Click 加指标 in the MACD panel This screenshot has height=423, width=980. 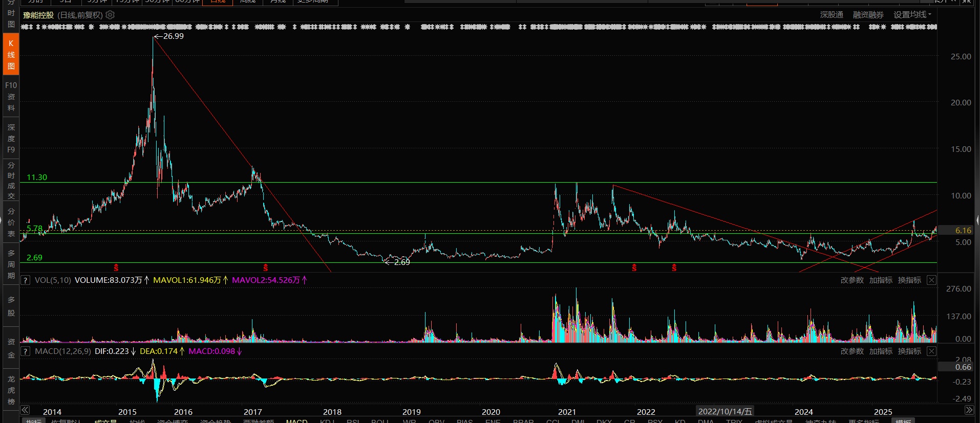tap(881, 351)
